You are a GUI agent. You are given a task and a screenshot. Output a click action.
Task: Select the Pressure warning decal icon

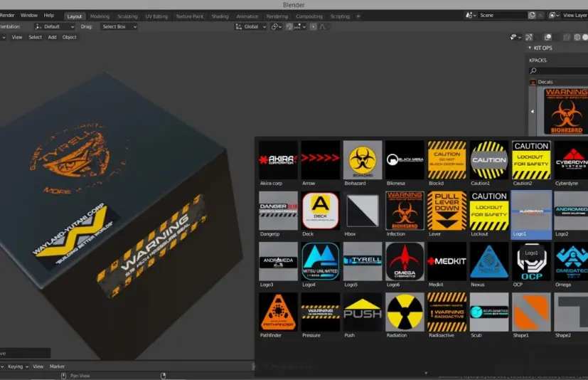click(x=320, y=312)
